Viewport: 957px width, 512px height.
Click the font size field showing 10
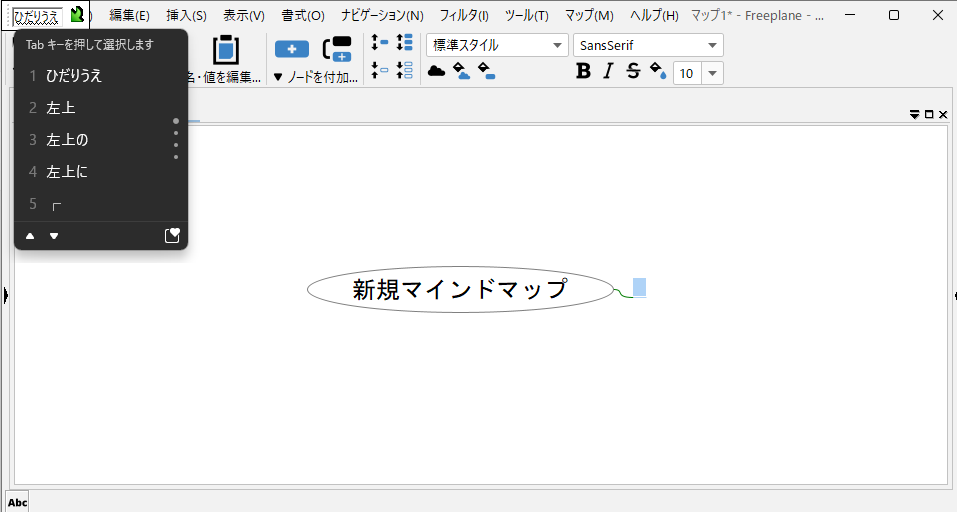coord(687,74)
